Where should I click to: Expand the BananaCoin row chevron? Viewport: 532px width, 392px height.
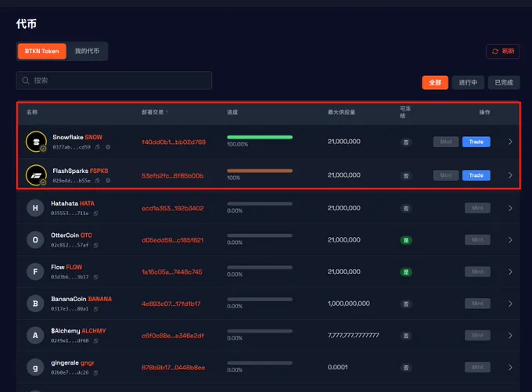(510, 304)
